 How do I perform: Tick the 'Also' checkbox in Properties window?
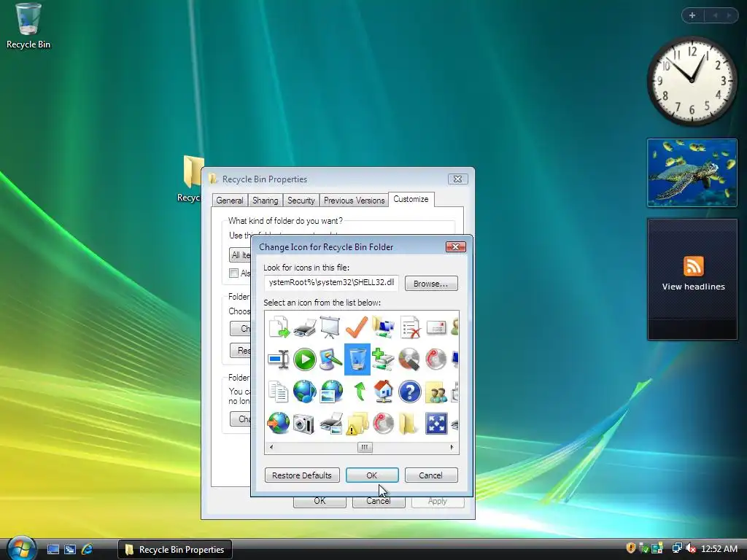click(x=234, y=273)
